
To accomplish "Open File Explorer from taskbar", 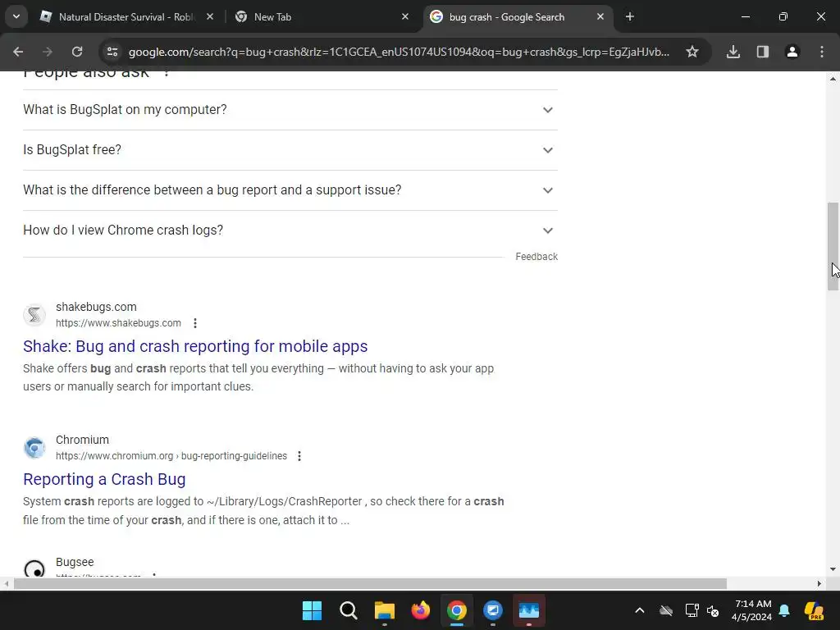I will [x=384, y=610].
